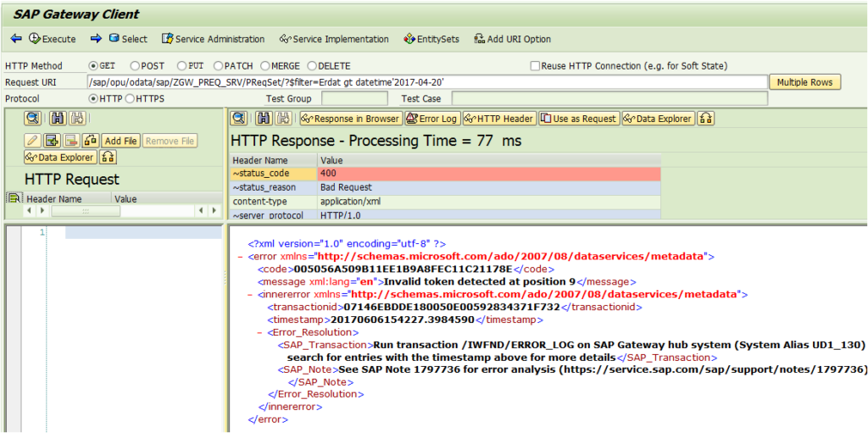The width and height of the screenshot is (868, 433).
Task: Click the timestamp value 20170606154227.3984590
Action: [403, 319]
